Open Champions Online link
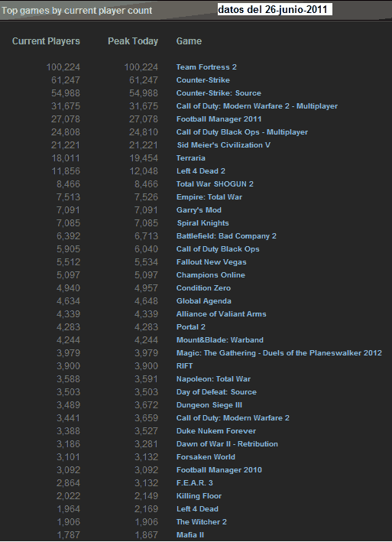Image resolution: width=392 pixels, height=542 pixels. point(211,275)
